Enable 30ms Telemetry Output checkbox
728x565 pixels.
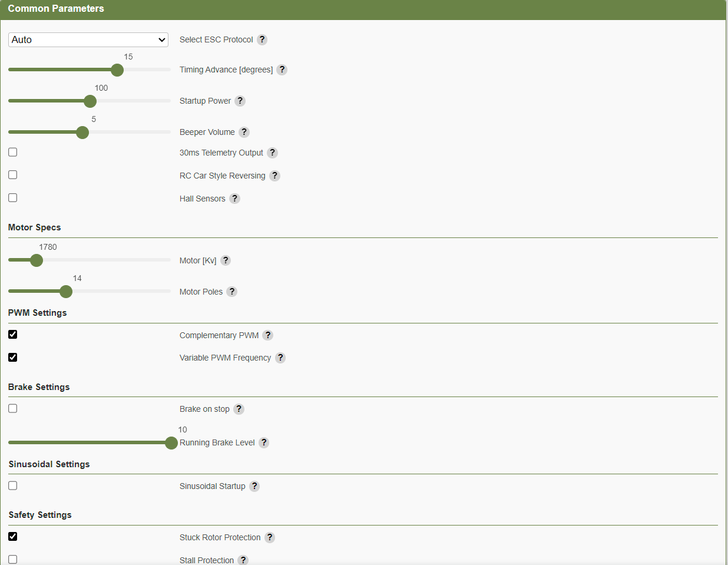point(13,152)
